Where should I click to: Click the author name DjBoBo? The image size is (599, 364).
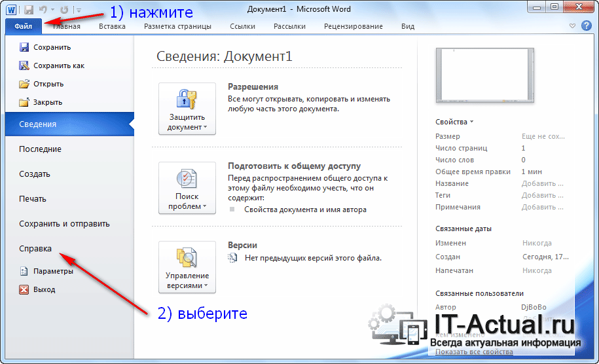coord(534,307)
